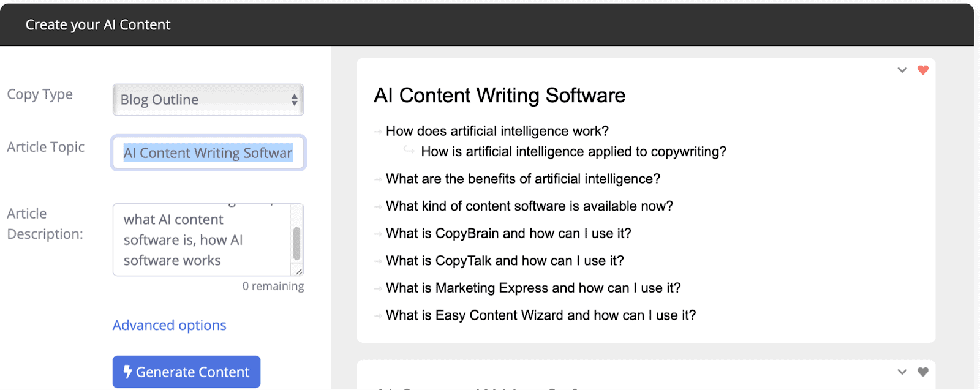
Task: Click the description box scrollbar thumb
Action: (x=297, y=243)
